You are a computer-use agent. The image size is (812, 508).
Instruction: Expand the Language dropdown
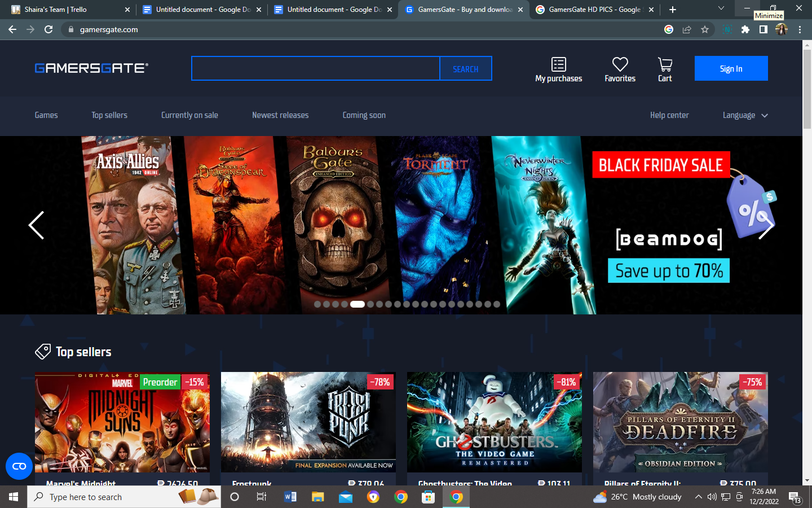[x=745, y=115]
